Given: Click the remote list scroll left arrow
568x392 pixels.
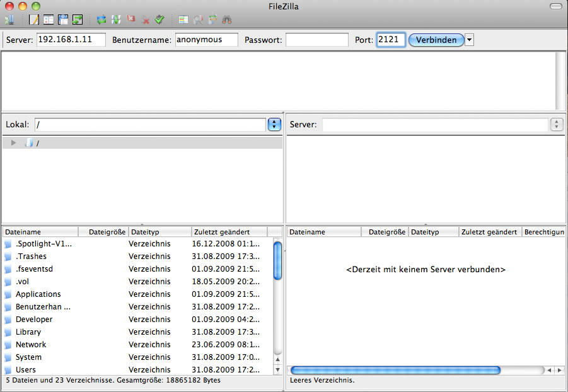Looking at the screenshot, I should [x=550, y=371].
